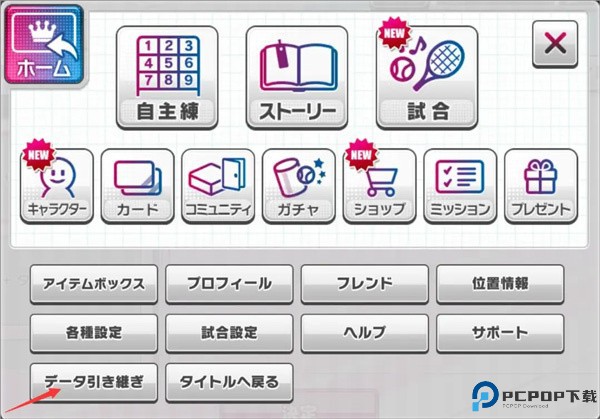View ミッション checklist icon
600x419 pixels.
click(460, 186)
